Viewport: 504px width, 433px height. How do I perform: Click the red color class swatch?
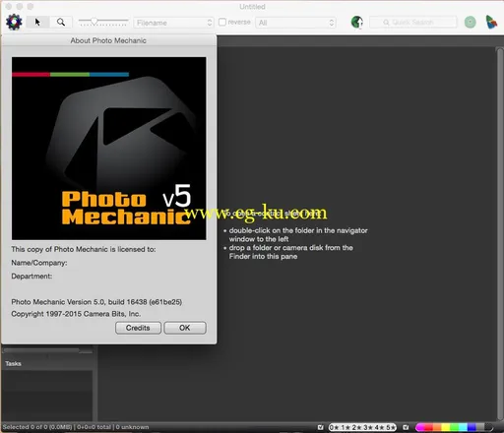coord(428,427)
